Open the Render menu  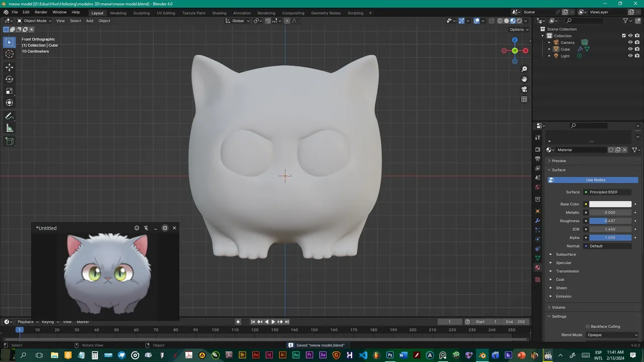pyautogui.click(x=41, y=12)
